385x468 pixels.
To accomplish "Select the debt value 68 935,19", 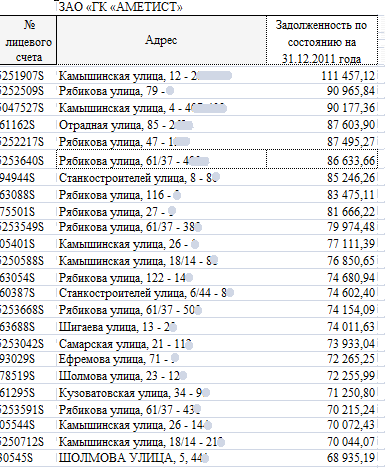I will click(351, 458).
